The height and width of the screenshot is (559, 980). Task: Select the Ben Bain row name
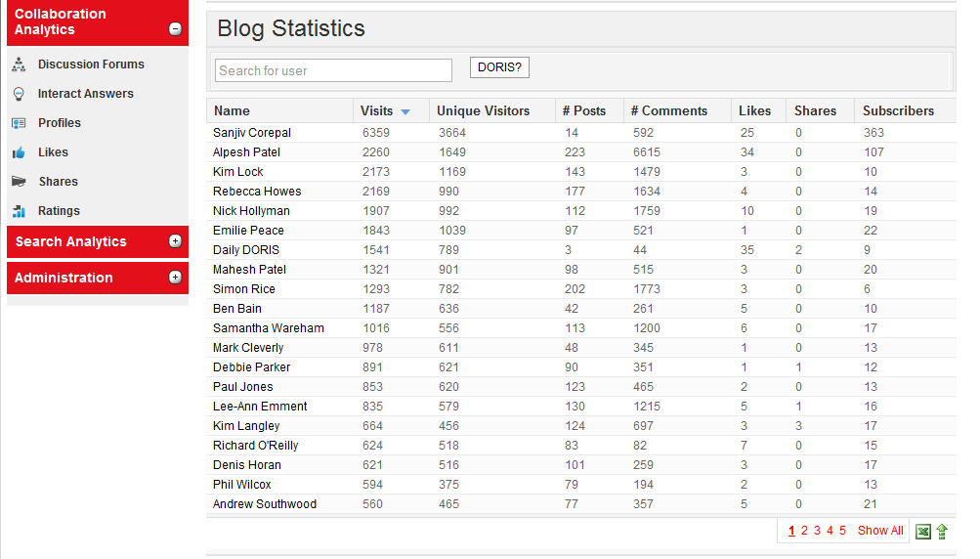[236, 308]
